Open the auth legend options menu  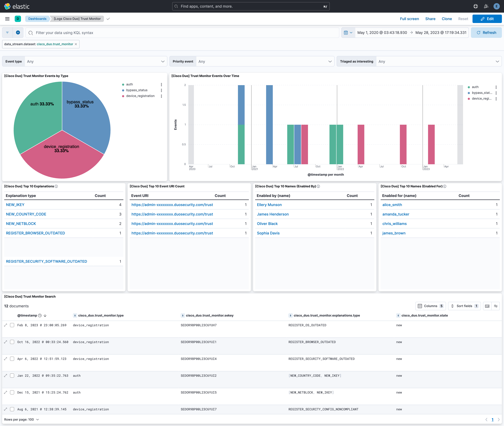[162, 84]
